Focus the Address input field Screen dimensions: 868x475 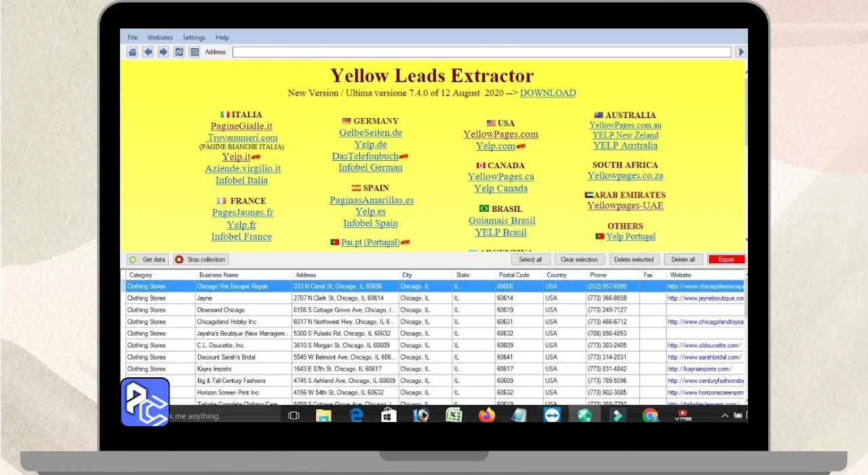(x=482, y=52)
